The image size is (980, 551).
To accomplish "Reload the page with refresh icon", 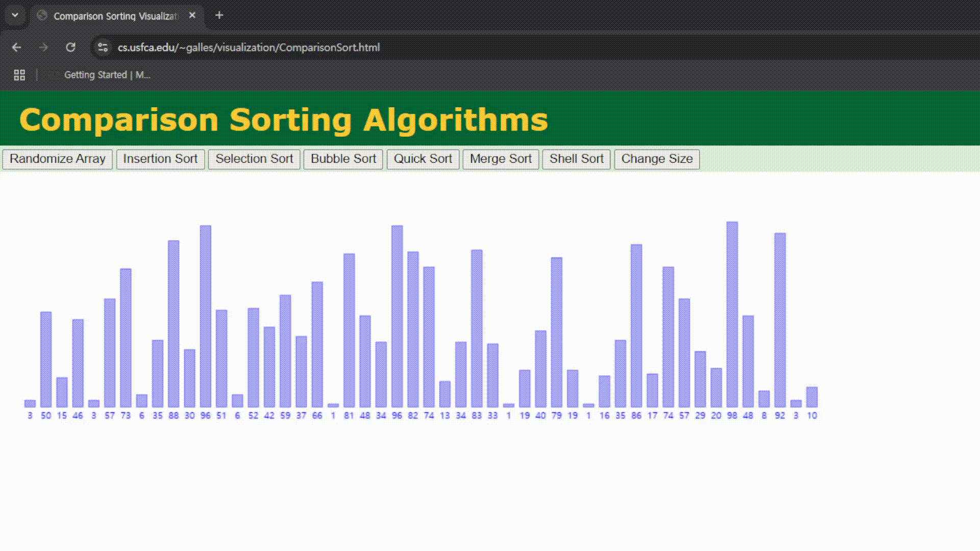I will pos(70,47).
